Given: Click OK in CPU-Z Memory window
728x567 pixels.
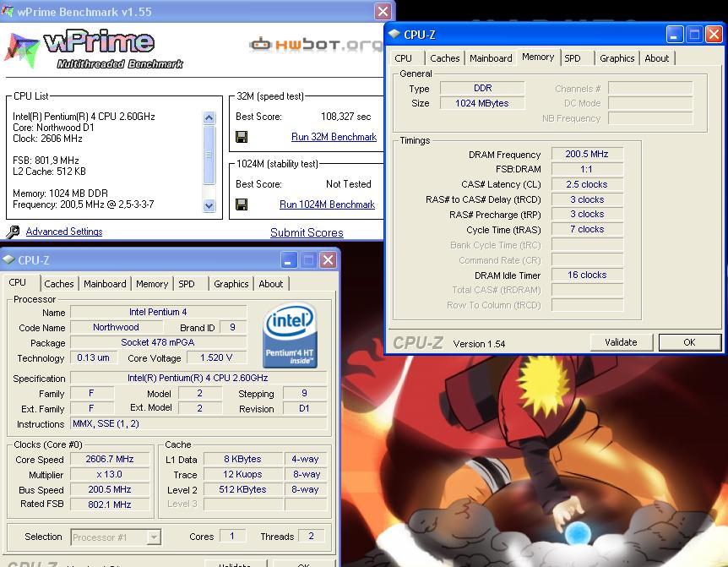Looking at the screenshot, I should click(x=689, y=342).
